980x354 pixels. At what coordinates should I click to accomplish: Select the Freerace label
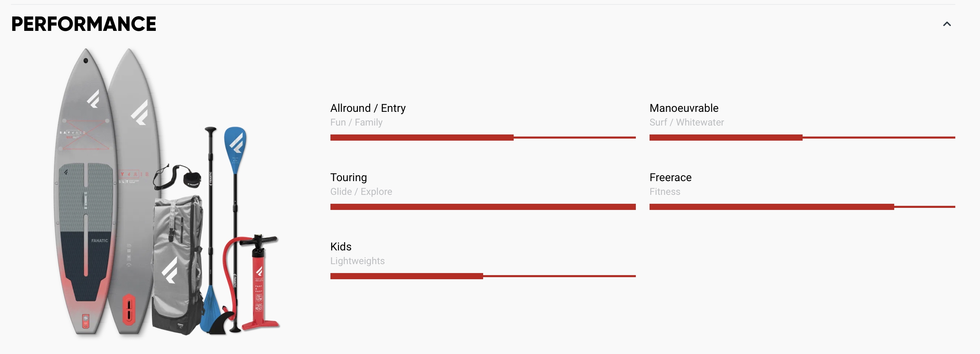(x=670, y=177)
